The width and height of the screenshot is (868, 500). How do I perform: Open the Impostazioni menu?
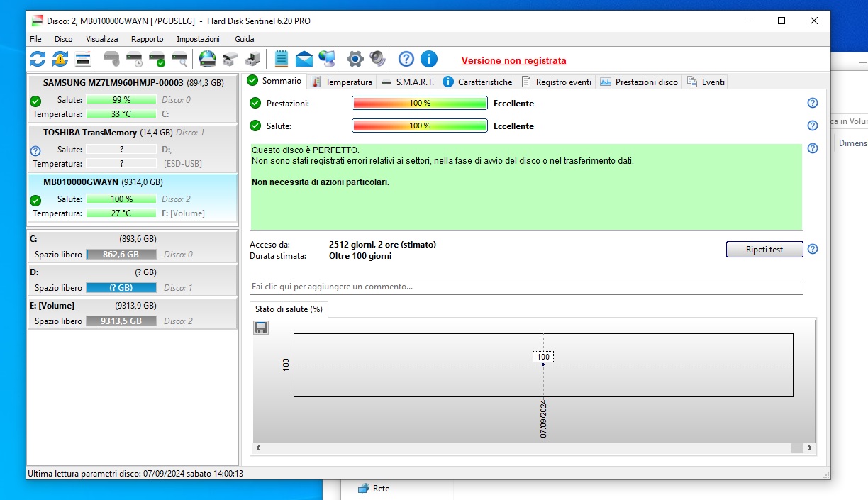coord(198,39)
